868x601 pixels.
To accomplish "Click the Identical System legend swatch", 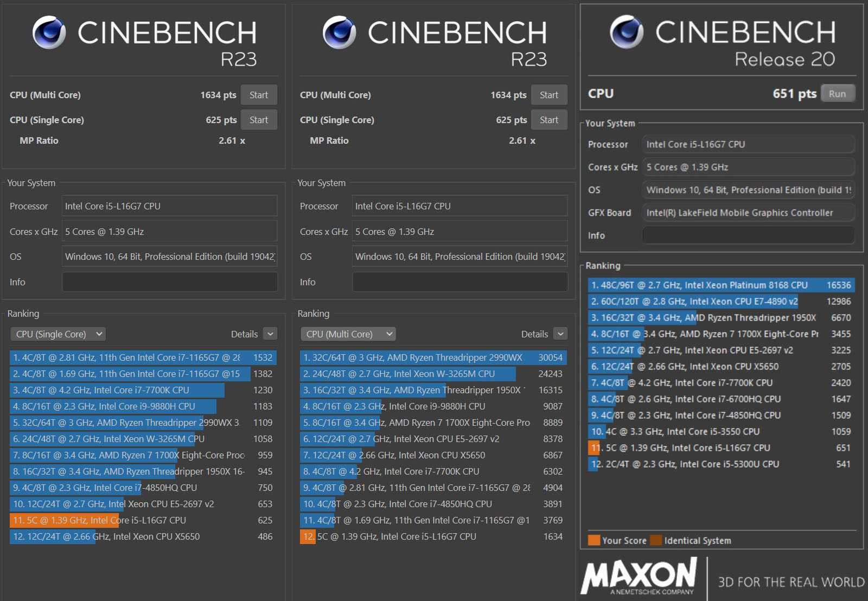I will tap(656, 540).
